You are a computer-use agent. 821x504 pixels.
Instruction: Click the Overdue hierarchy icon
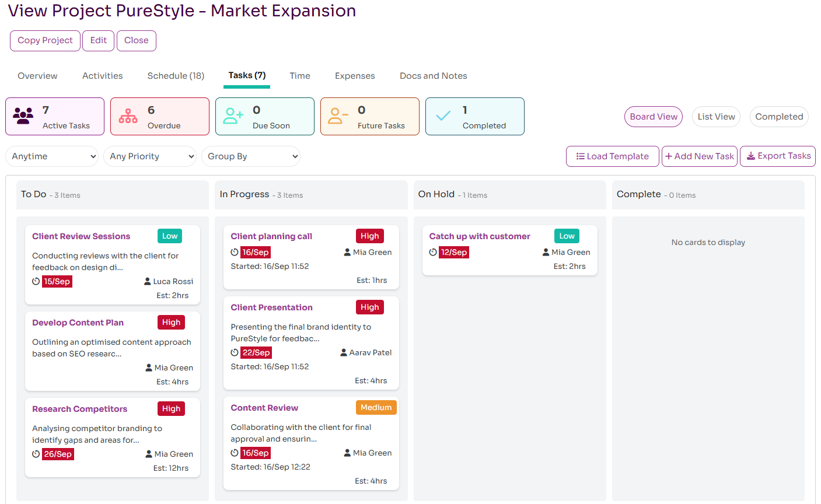(x=128, y=116)
